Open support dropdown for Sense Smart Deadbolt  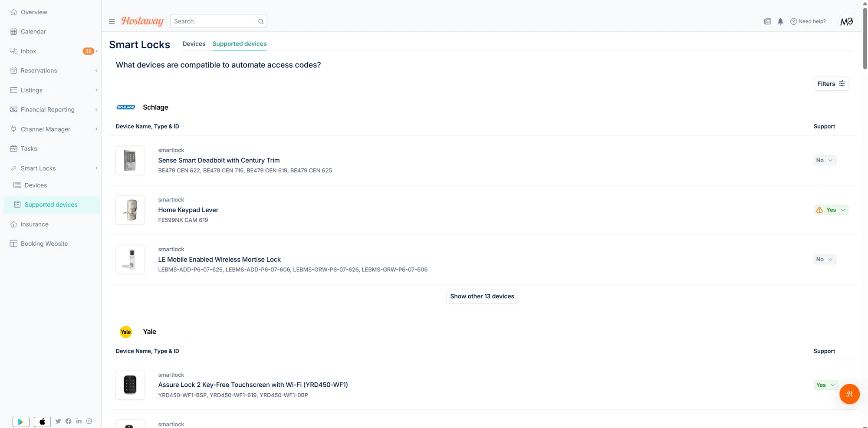[x=825, y=160]
